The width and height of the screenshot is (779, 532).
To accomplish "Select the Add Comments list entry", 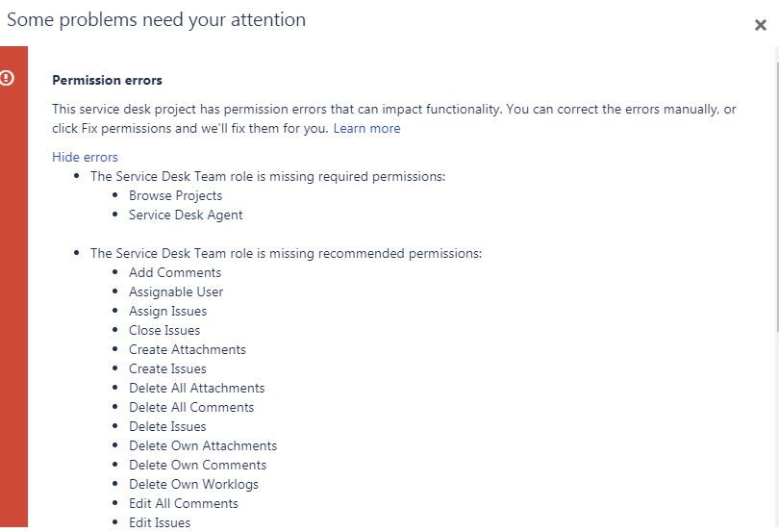I will (175, 272).
